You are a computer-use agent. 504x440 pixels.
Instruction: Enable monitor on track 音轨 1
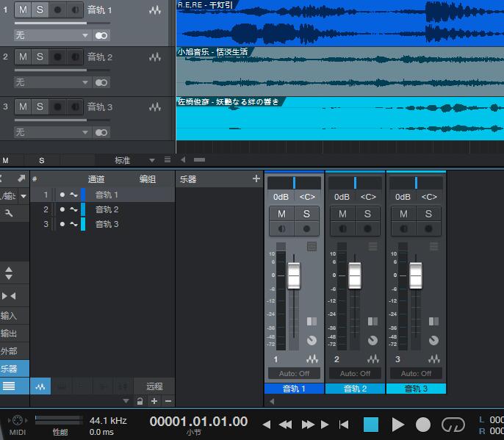(x=75, y=10)
